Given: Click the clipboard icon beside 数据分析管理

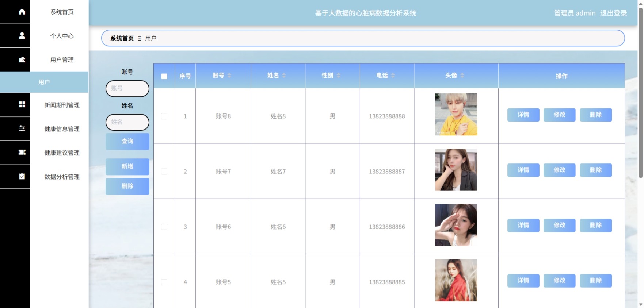Looking at the screenshot, I should coord(22,176).
